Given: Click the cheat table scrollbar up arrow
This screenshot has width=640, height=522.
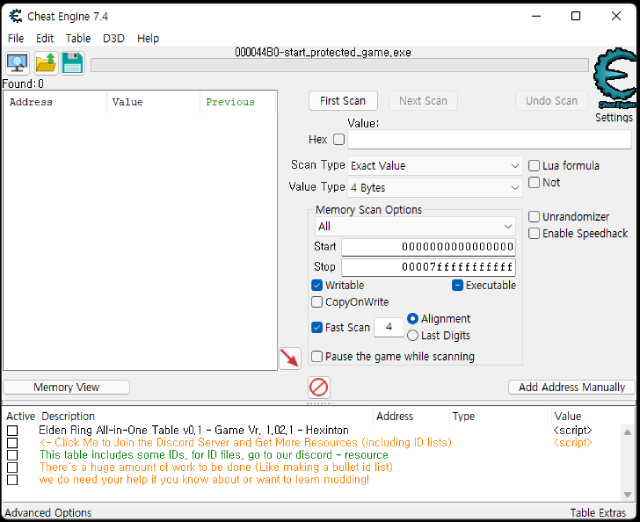Looking at the screenshot, I should 628,432.
